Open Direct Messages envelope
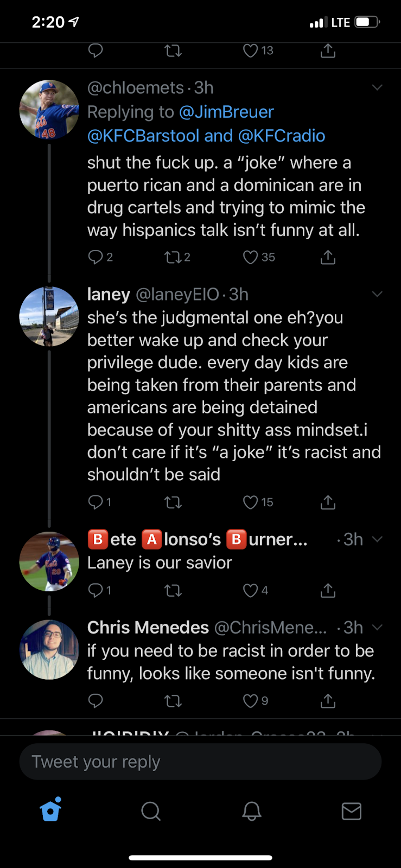 click(x=352, y=811)
